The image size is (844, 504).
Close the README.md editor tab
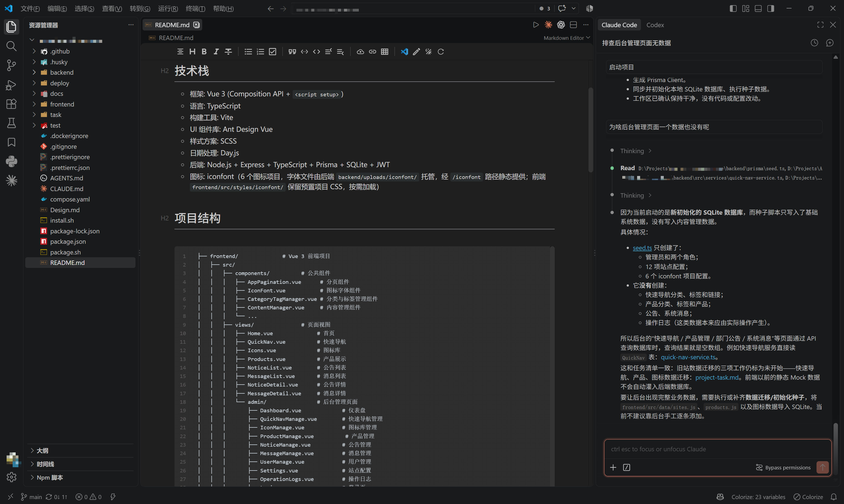[x=196, y=25]
